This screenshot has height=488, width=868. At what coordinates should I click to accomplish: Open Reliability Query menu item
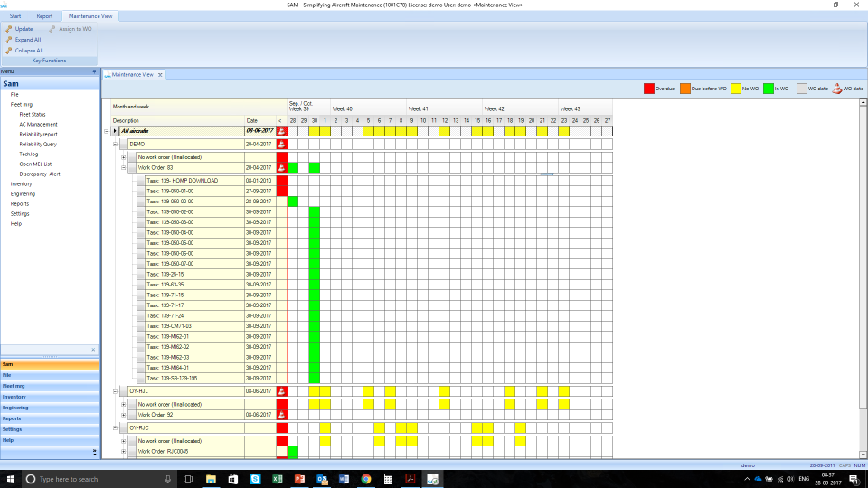38,145
